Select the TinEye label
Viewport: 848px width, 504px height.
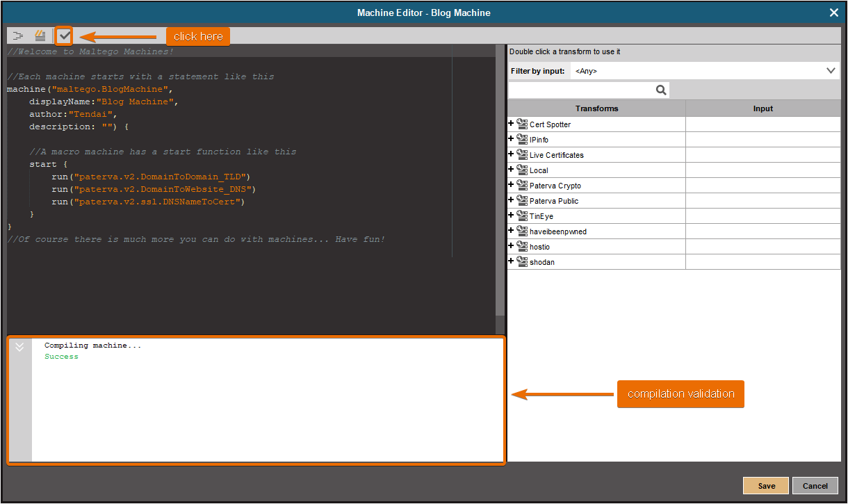[541, 216]
